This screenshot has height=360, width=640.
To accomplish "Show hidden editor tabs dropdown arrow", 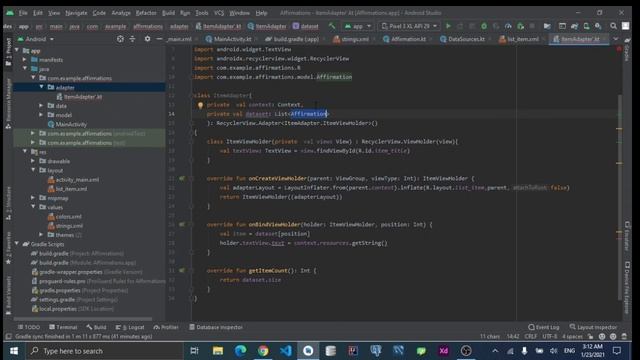I will coord(615,39).
